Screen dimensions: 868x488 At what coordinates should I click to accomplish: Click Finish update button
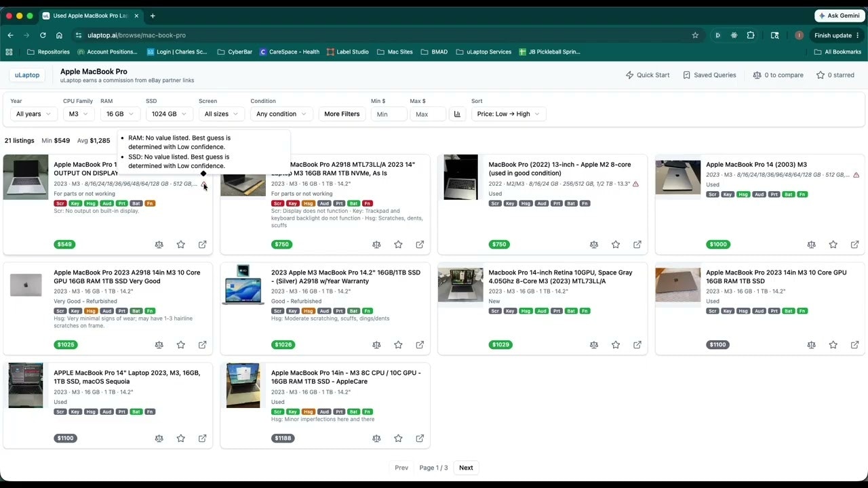837,35
